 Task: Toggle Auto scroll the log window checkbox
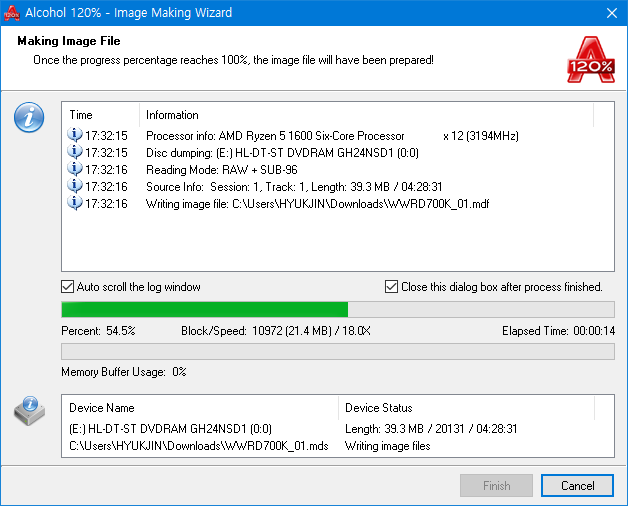(67, 287)
